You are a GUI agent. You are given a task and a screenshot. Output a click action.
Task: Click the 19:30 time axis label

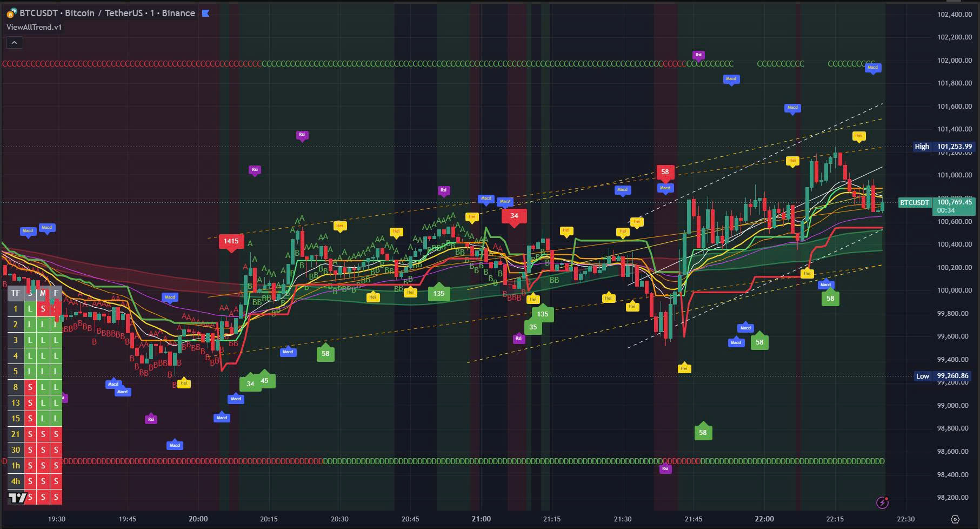(56, 519)
